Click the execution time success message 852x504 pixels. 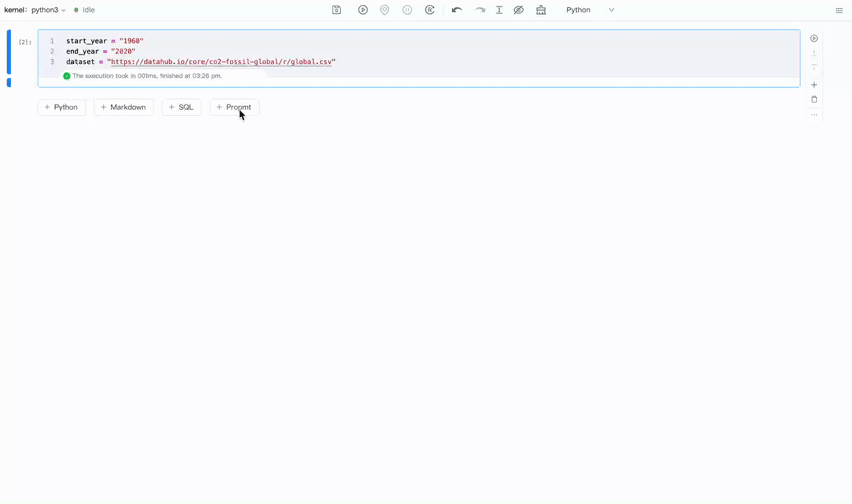click(x=143, y=76)
